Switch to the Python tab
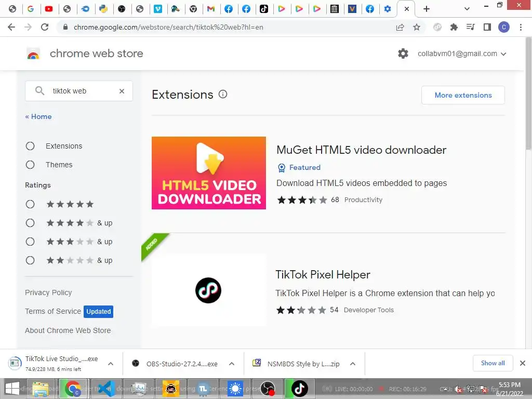The height and width of the screenshot is (399, 532). (x=103, y=9)
